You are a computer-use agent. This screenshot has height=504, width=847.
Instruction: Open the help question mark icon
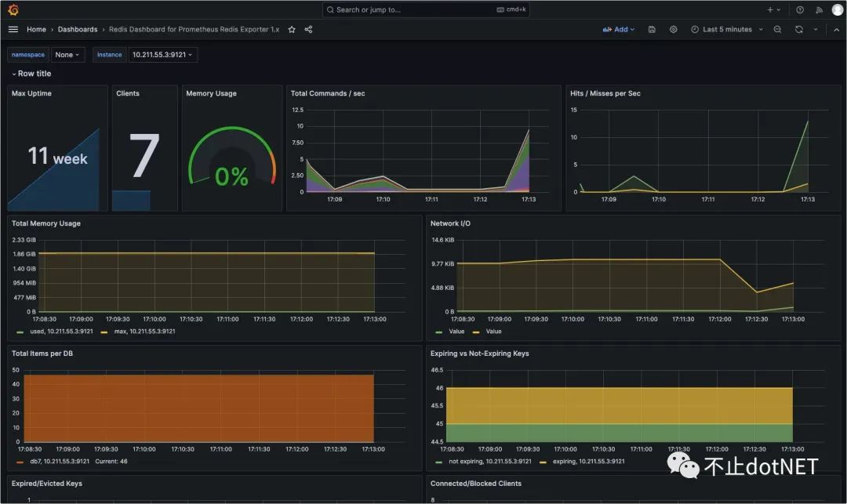pyautogui.click(x=800, y=9)
